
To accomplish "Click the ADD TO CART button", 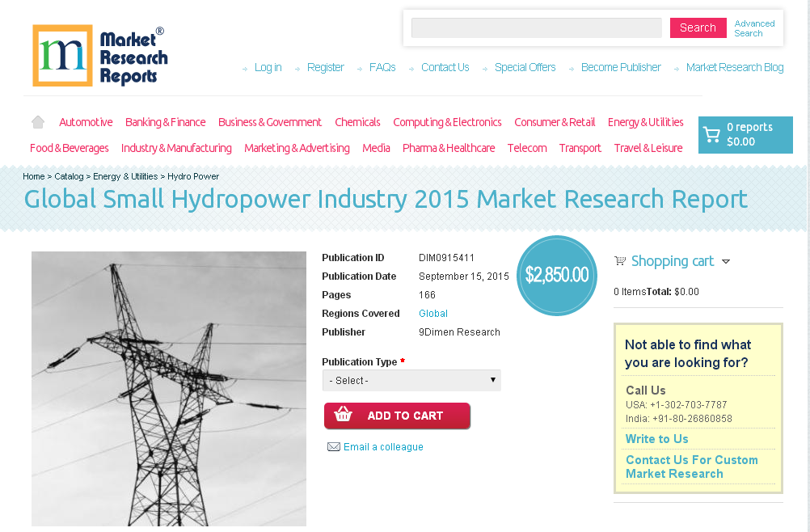I will point(397,416).
